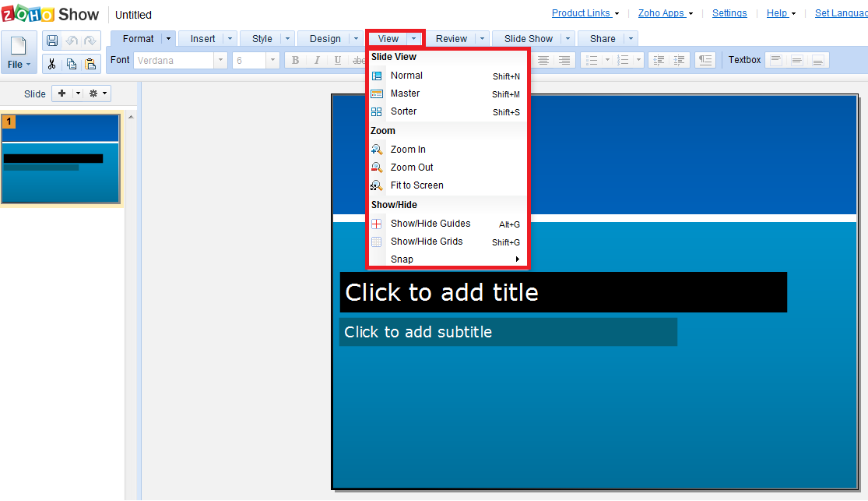Open the Settings link
868x501 pixels.
click(x=729, y=12)
